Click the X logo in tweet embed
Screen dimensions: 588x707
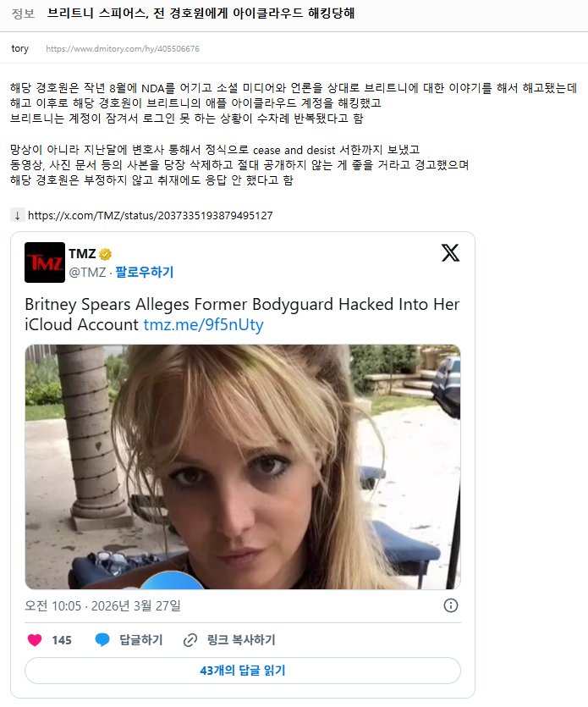click(450, 252)
